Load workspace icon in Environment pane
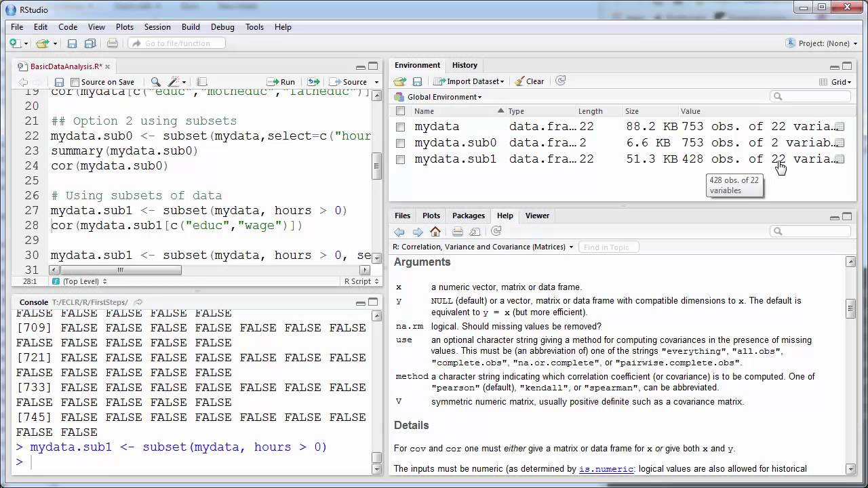 [x=400, y=81]
